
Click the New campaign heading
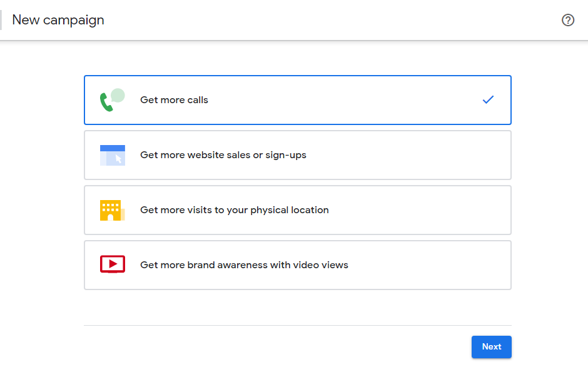click(58, 20)
